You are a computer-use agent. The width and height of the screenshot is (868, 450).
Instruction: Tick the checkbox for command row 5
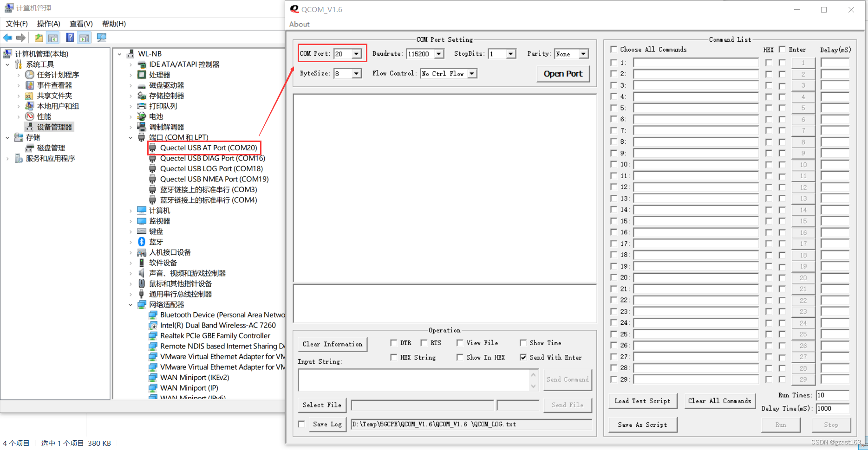tap(614, 108)
